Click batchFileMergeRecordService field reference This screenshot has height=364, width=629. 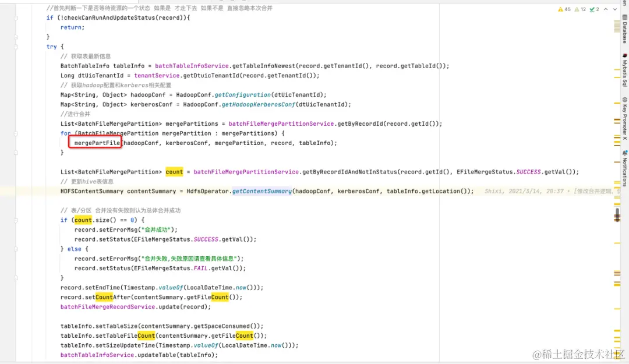(x=108, y=306)
